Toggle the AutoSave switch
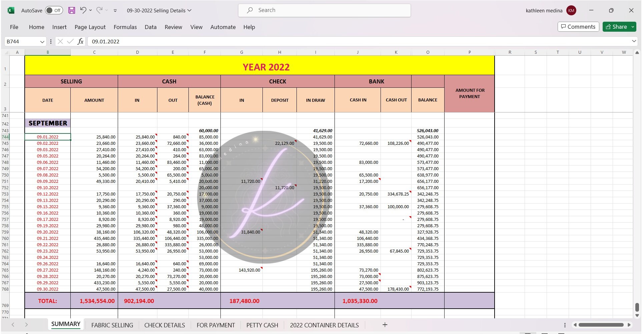Image resolution: width=644 pixels, height=334 pixels. click(54, 10)
